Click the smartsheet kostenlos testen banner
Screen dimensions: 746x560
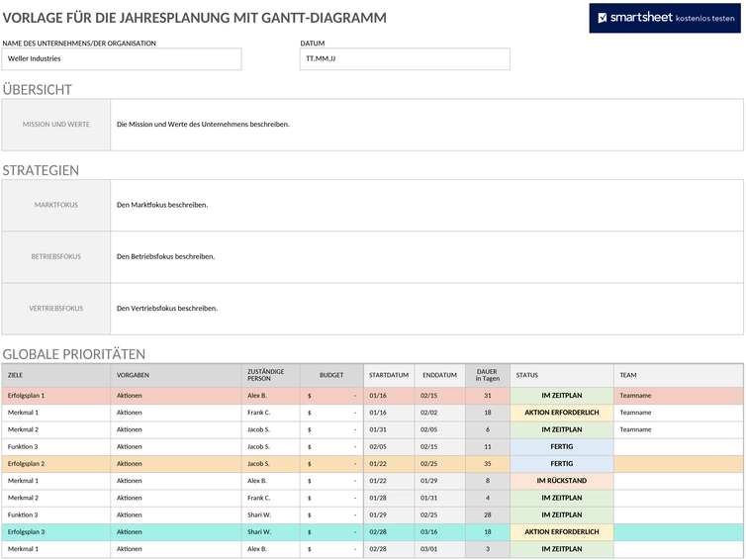point(665,18)
